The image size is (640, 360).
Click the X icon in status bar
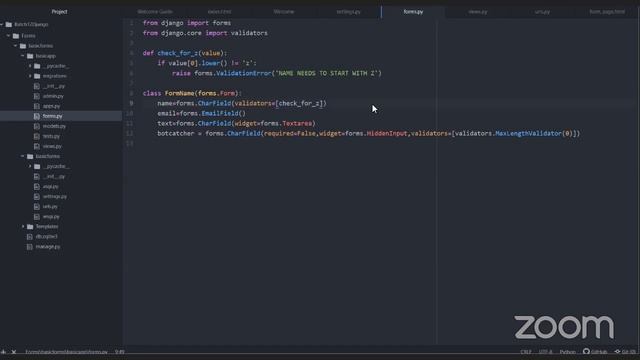pos(14,352)
